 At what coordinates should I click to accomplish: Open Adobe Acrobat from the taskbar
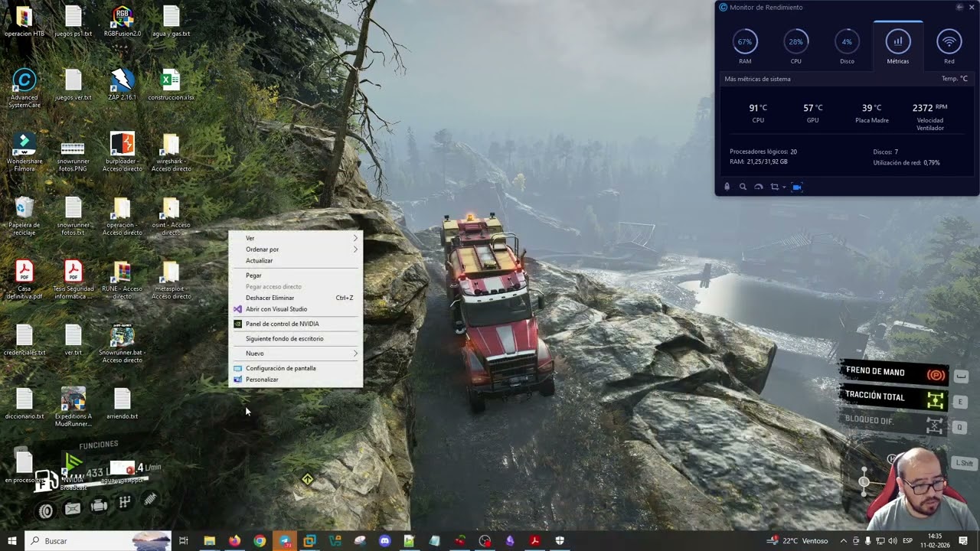coord(535,541)
